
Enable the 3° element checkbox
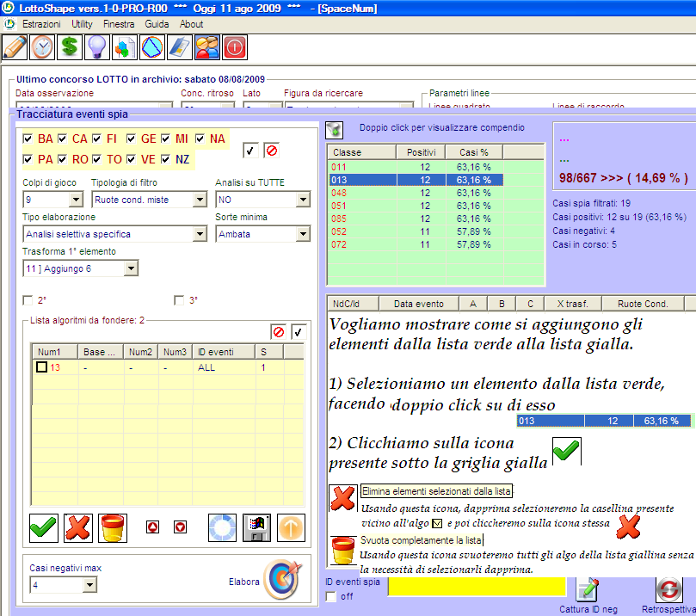pyautogui.click(x=179, y=300)
